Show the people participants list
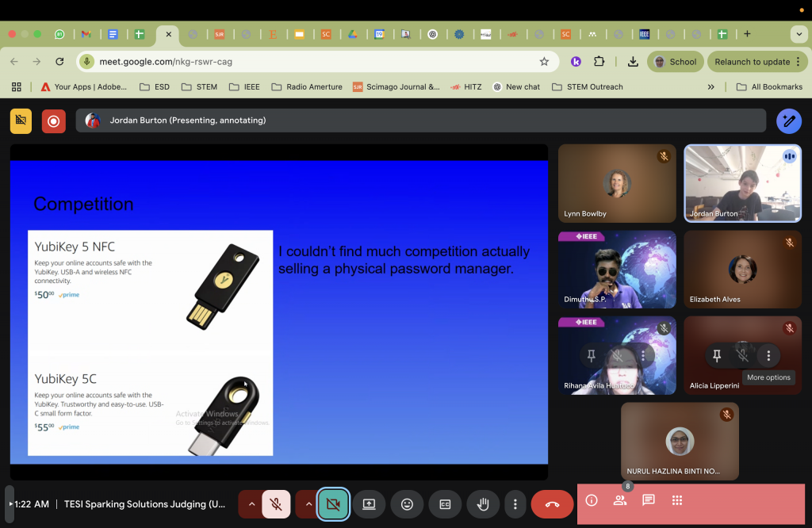The image size is (812, 528). 620,500
